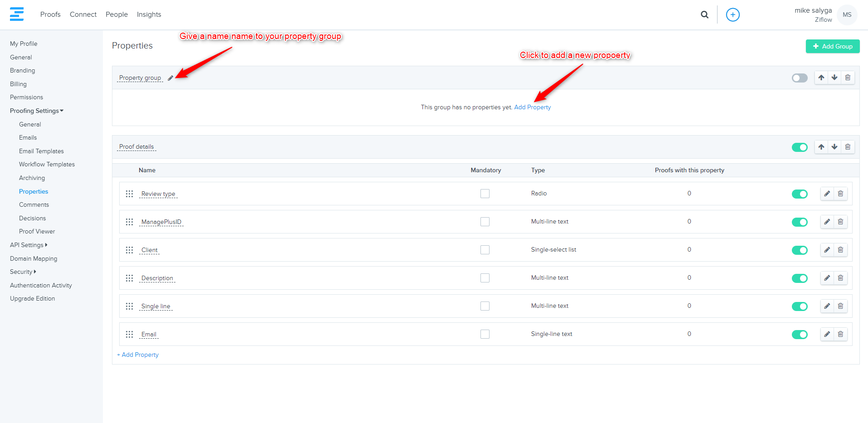Delete the Client property

point(840,250)
